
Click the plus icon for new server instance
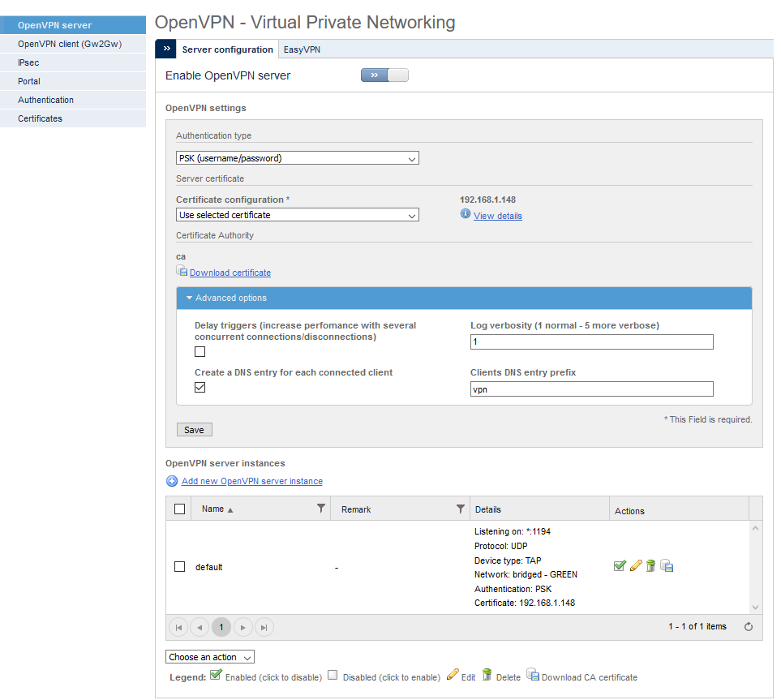[x=172, y=481]
